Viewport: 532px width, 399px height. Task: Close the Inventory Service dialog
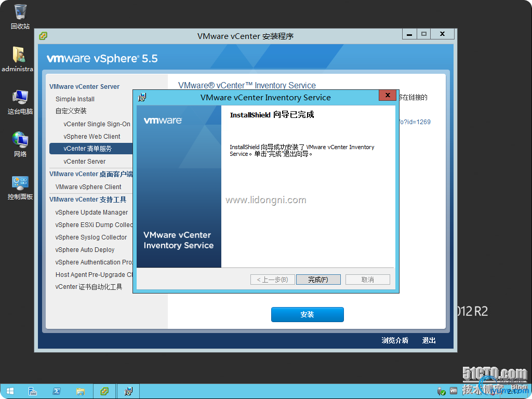click(388, 96)
